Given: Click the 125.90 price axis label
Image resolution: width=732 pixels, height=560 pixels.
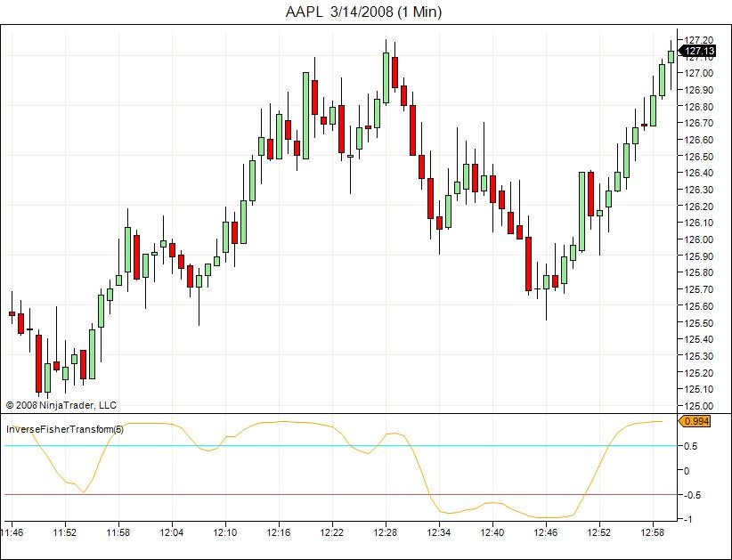Looking at the screenshot, I should pos(698,256).
